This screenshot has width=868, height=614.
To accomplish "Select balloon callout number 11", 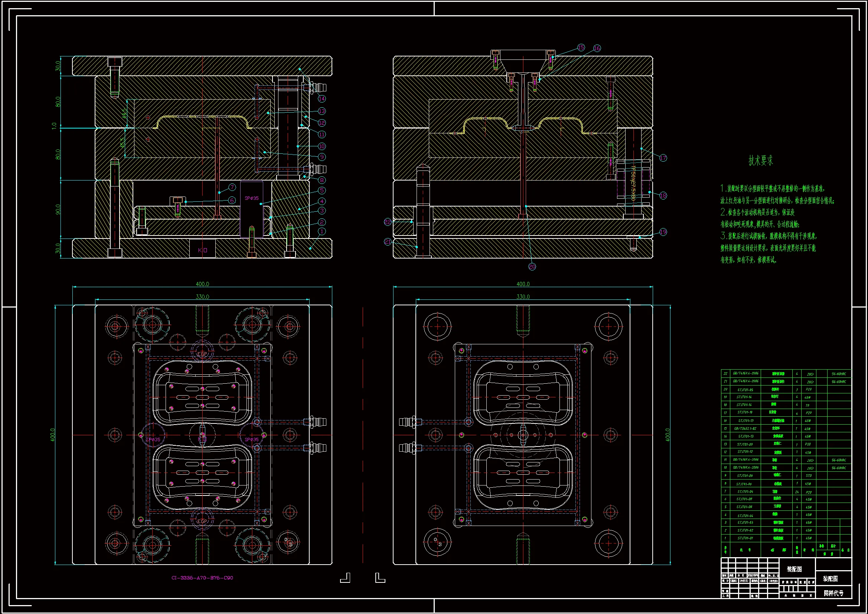I will tap(322, 134).
